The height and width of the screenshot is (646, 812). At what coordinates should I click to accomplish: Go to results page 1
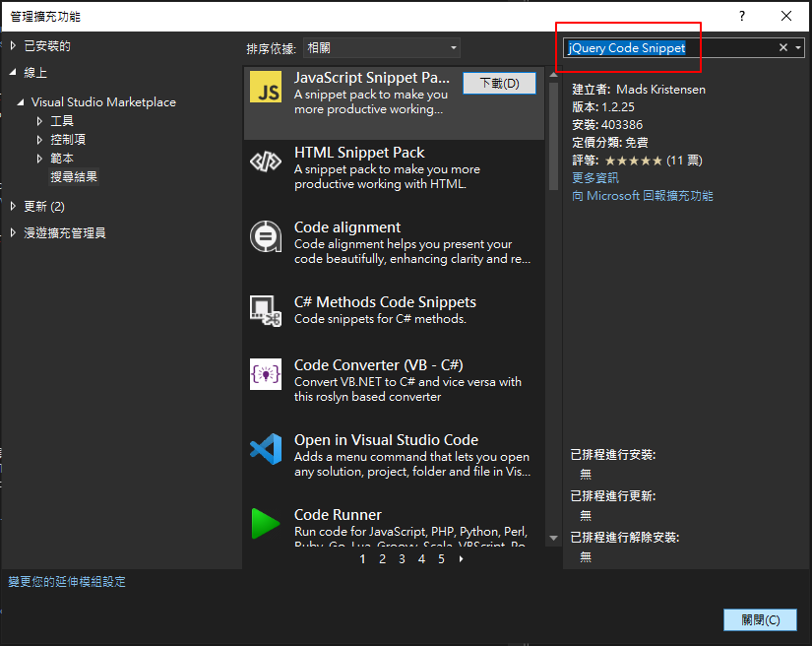(362, 559)
